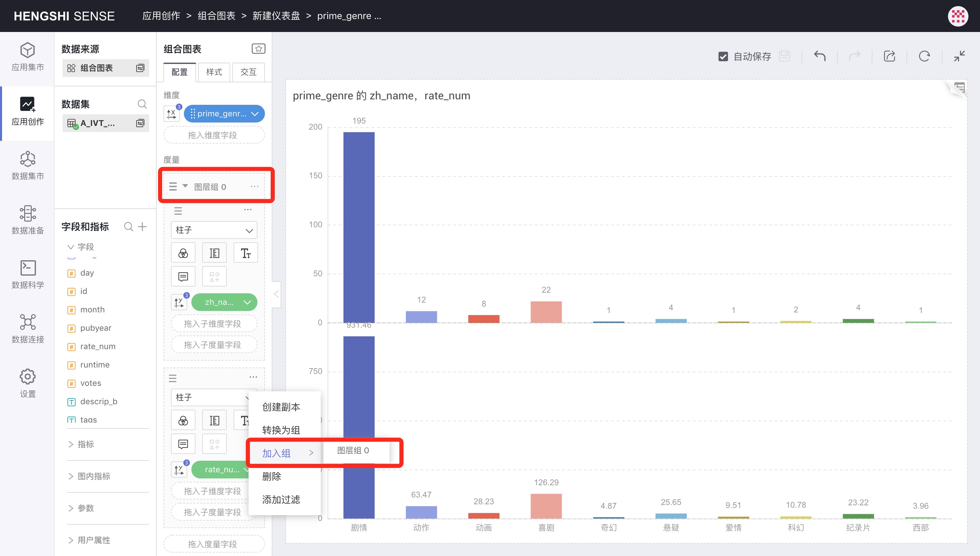Screen dimensions: 980x556
Task: Expand the 用户属性 section
Action: (x=71, y=540)
